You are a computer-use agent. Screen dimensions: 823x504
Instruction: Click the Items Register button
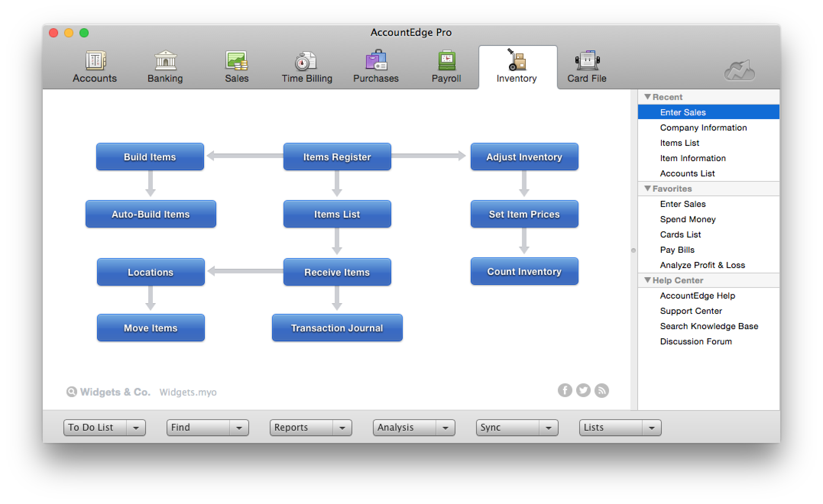pos(337,157)
